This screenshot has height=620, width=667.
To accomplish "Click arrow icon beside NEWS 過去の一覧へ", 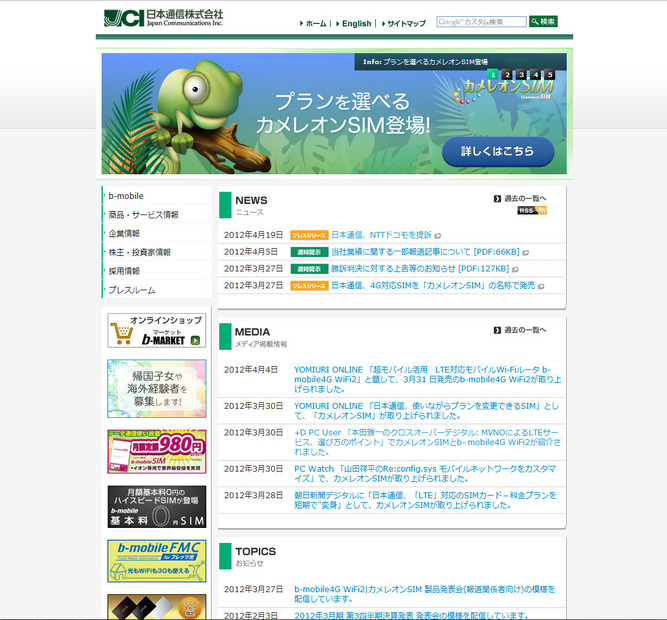I will click(497, 199).
